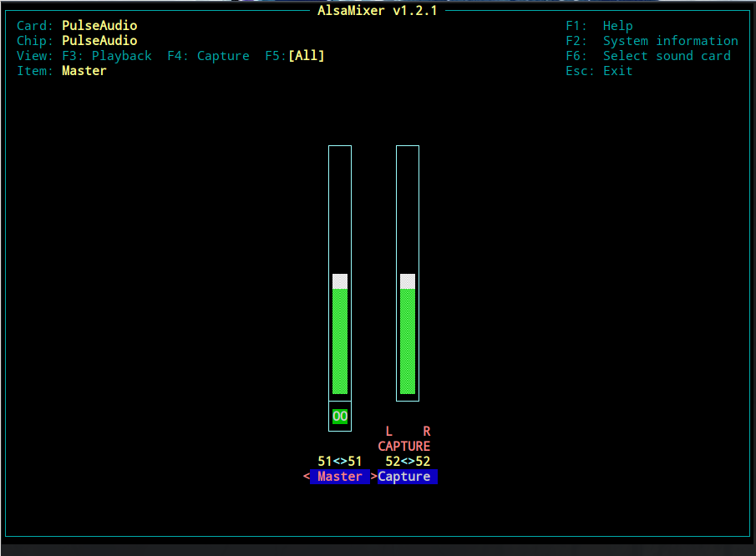Screen dimensions: 756x556
Task: Click the R capture channel indicator
Action: pyautogui.click(x=427, y=432)
